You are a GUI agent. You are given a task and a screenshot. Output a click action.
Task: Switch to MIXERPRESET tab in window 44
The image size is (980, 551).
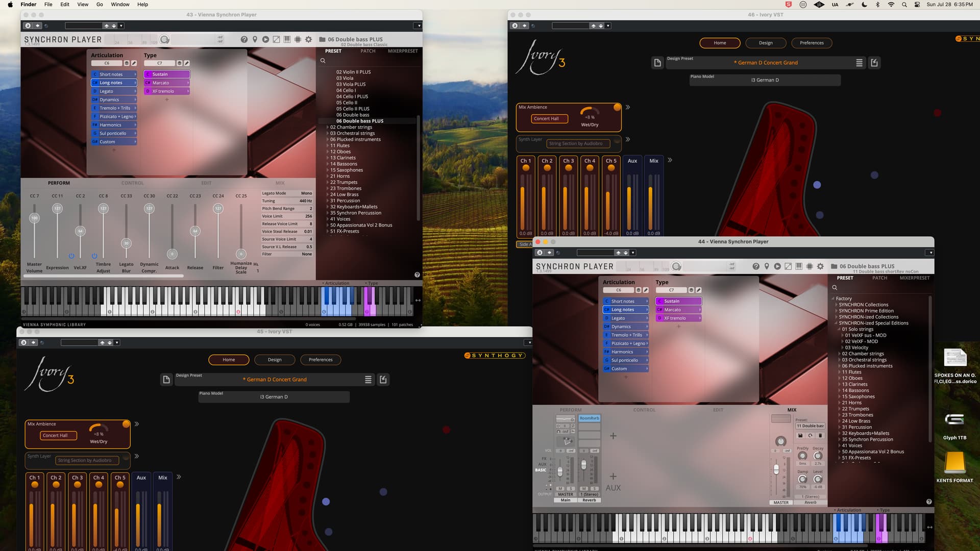point(915,278)
